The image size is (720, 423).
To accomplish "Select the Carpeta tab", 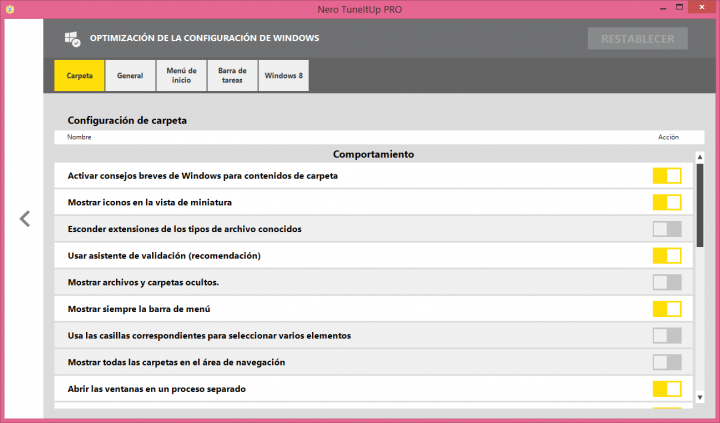I will [x=79, y=76].
